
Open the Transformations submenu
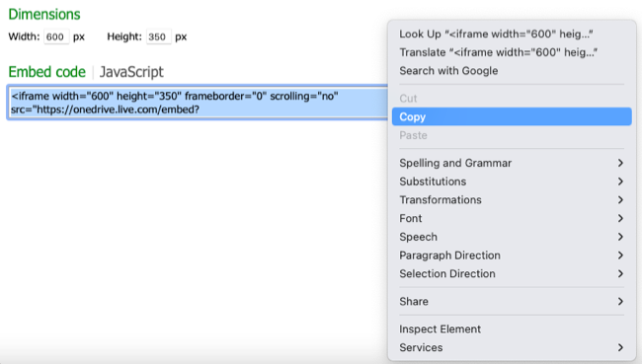(x=512, y=199)
